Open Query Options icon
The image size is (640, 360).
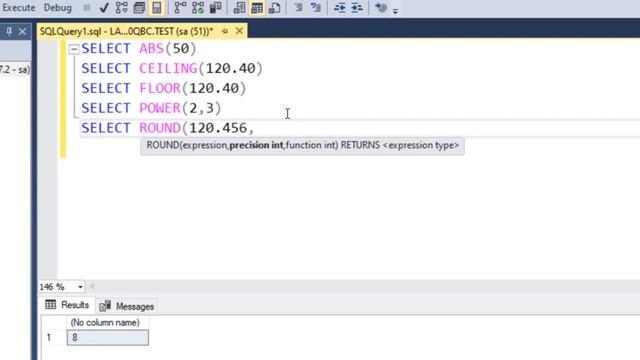pos(139,8)
